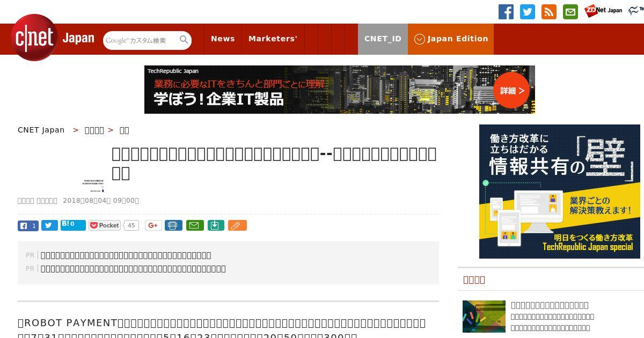Click the red 詳細 button on banner
The width and height of the screenshot is (644, 338).
511,91
